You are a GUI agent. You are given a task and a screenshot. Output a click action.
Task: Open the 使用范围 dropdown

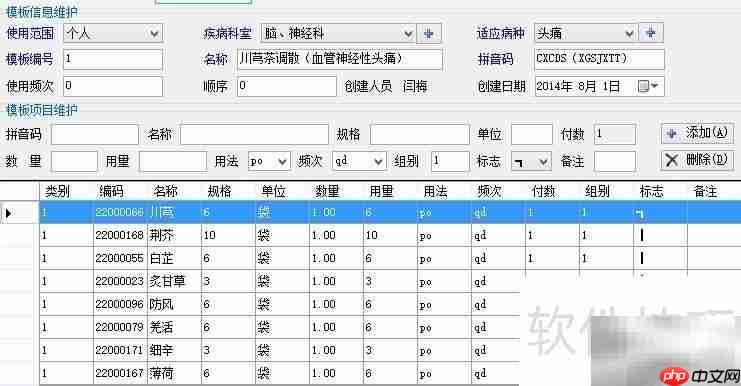pyautogui.click(x=154, y=34)
